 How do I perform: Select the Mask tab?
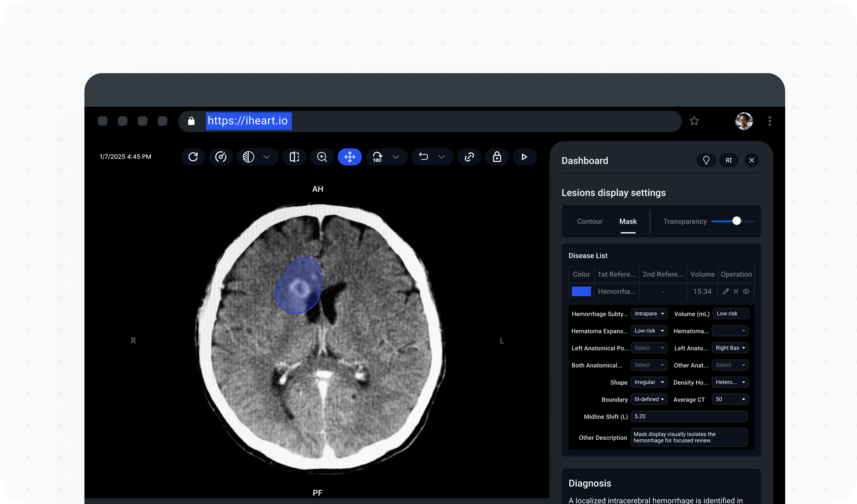click(x=628, y=221)
